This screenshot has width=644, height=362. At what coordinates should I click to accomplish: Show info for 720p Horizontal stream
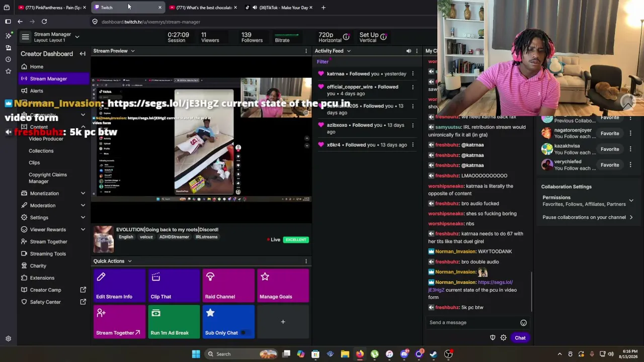click(x=346, y=37)
